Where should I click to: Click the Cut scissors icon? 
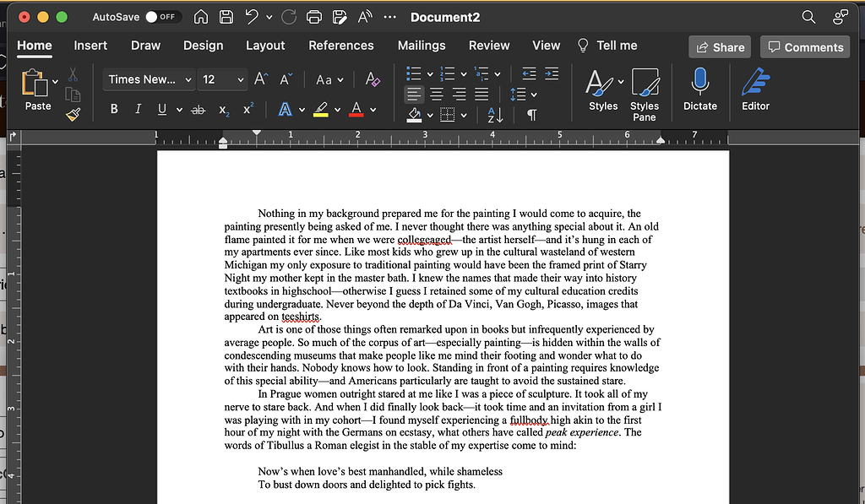click(x=73, y=74)
